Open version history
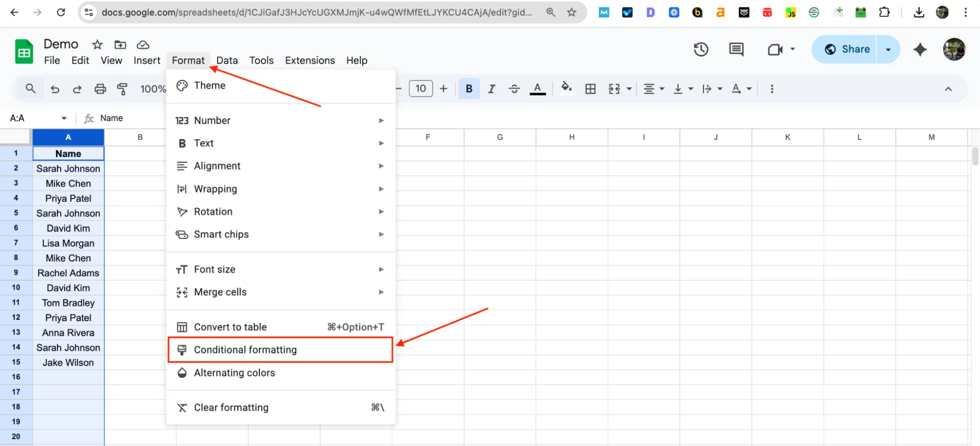The height and width of the screenshot is (446, 980). tap(701, 49)
